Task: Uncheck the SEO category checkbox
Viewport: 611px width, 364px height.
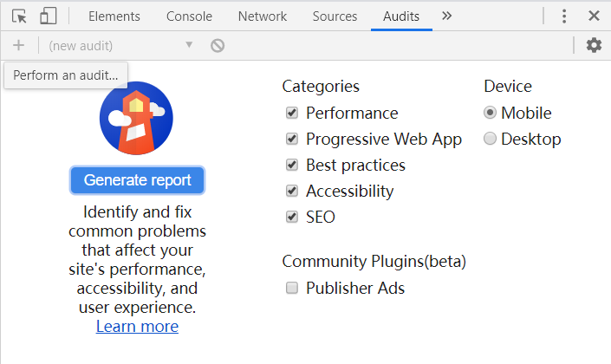Action: pyautogui.click(x=292, y=217)
